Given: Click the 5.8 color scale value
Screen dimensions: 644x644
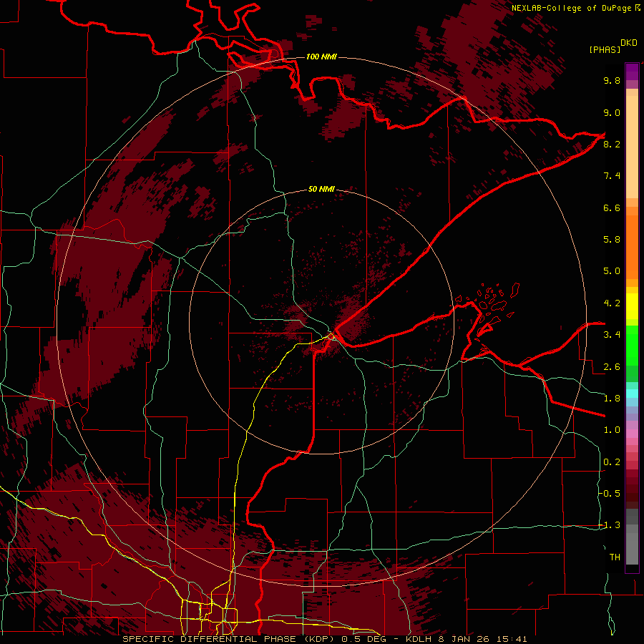Looking at the screenshot, I should pos(612,240).
